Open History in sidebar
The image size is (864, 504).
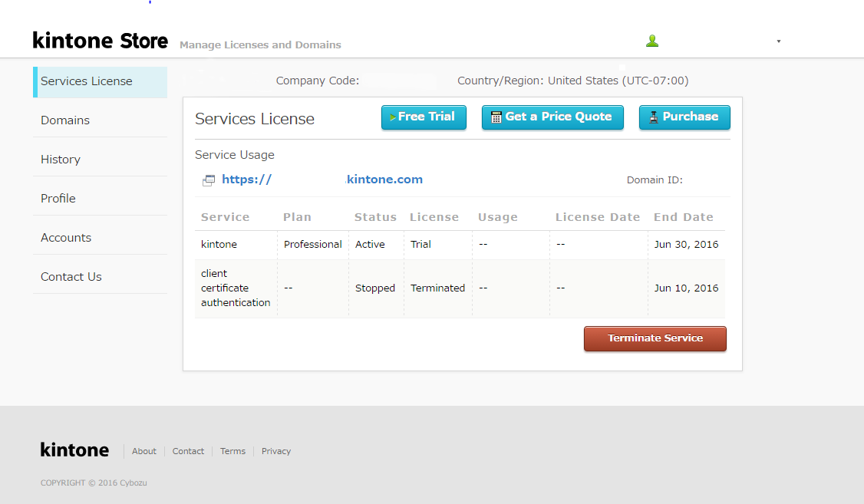(x=101, y=160)
